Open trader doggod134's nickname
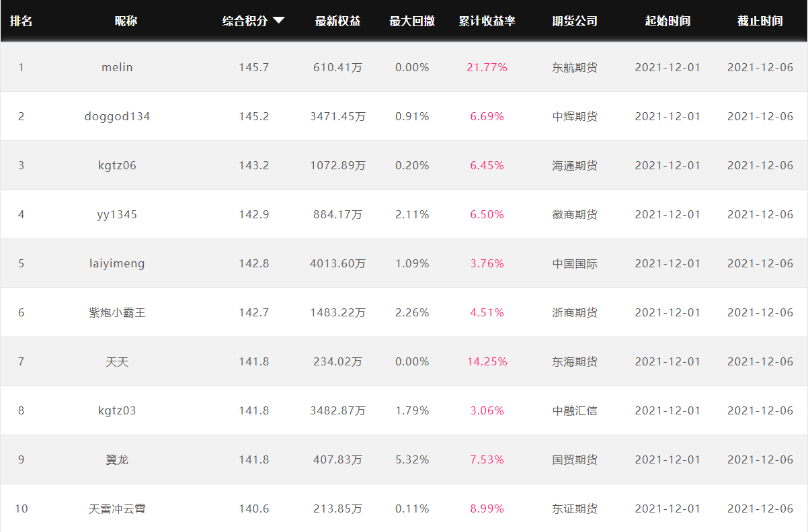This screenshot has width=808, height=532. 117,116
